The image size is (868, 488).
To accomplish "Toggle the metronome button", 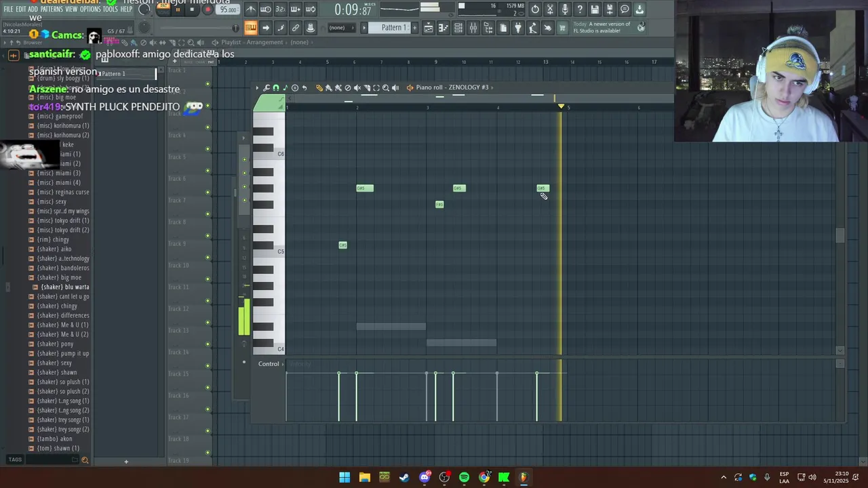I will [x=250, y=9].
